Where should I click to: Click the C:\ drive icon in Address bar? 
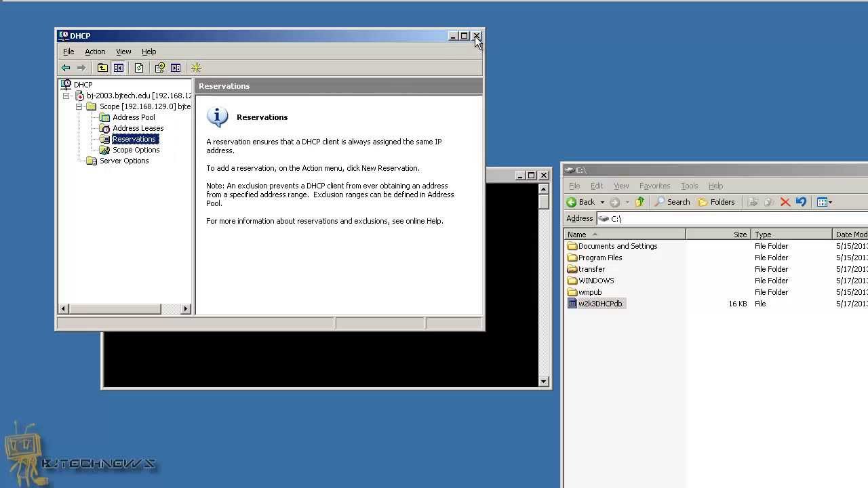tap(604, 218)
